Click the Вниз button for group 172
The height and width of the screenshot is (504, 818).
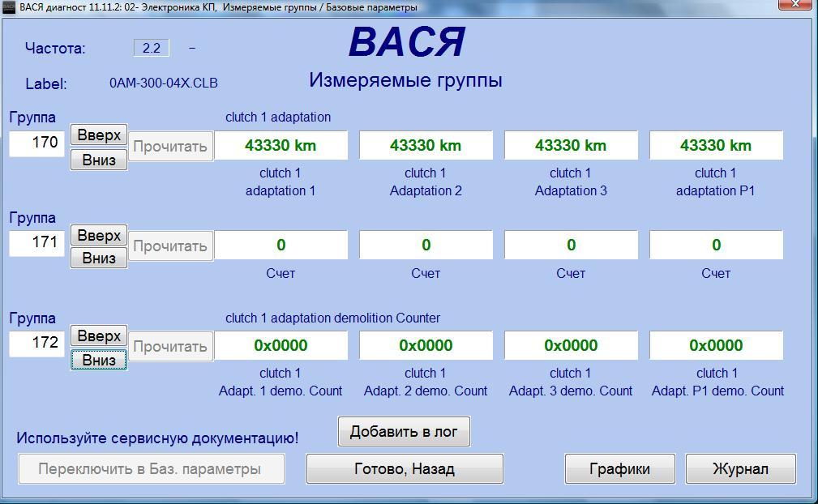[x=99, y=360]
